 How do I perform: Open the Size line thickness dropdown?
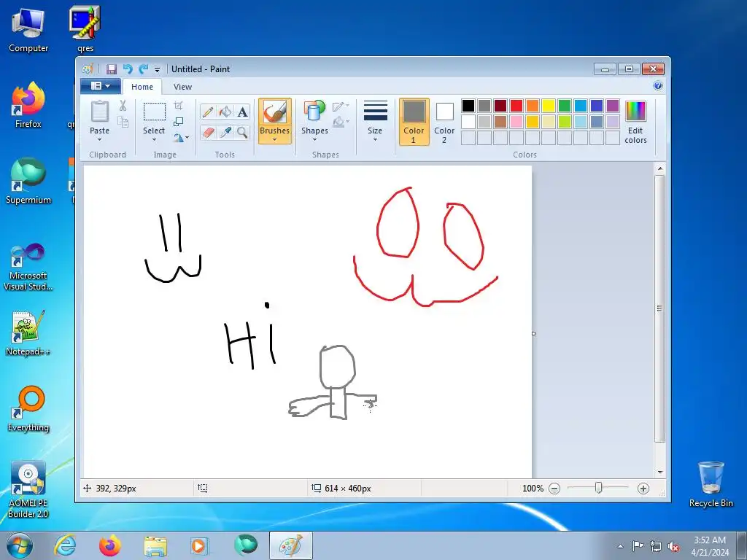coord(375,121)
